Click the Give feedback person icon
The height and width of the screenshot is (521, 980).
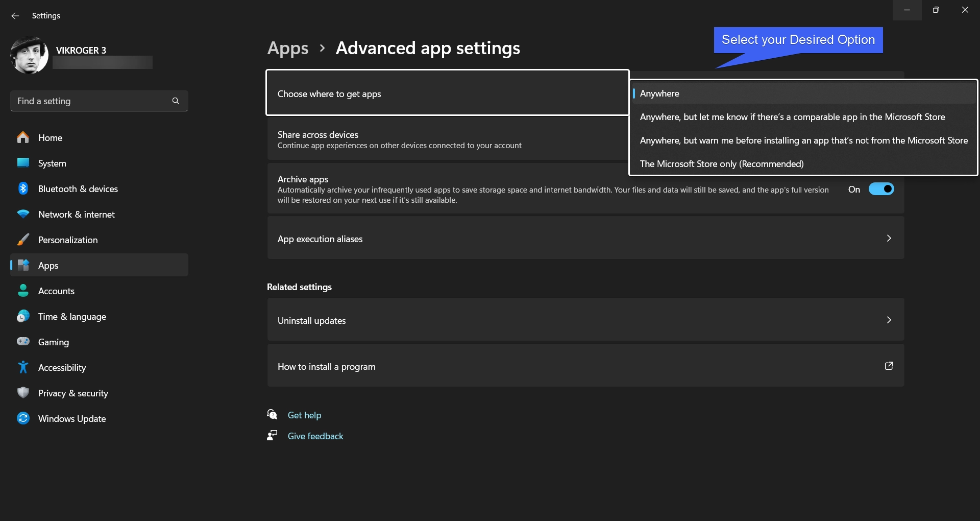coord(272,435)
